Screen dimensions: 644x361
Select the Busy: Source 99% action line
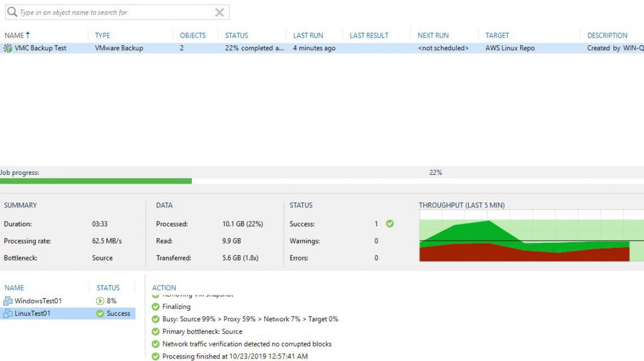tap(250, 319)
